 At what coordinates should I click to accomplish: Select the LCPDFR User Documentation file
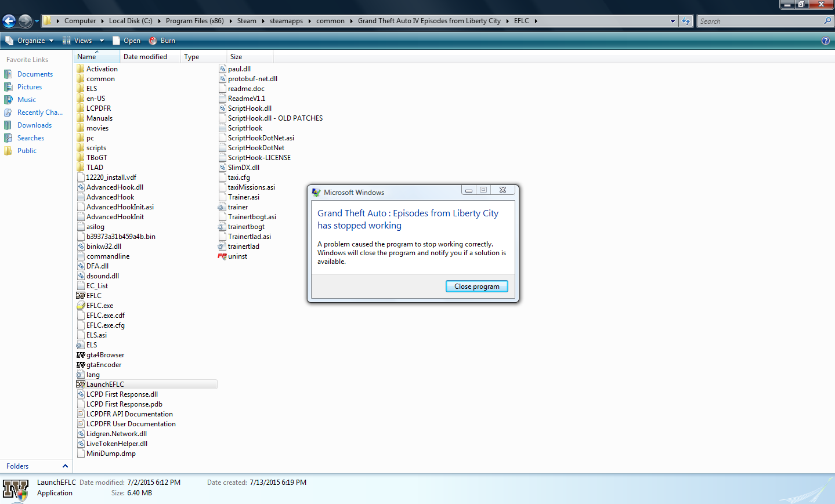[x=131, y=424]
